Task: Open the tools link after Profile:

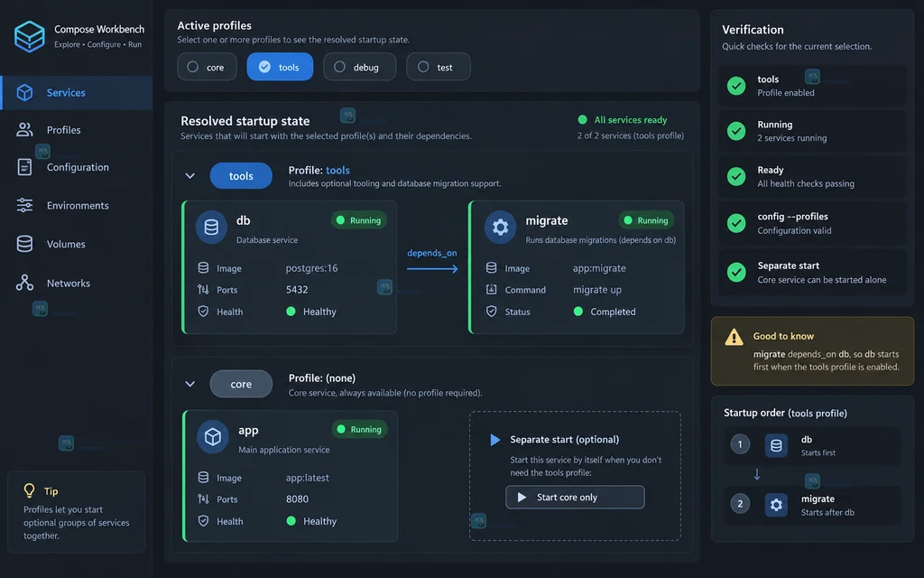Action: (337, 170)
